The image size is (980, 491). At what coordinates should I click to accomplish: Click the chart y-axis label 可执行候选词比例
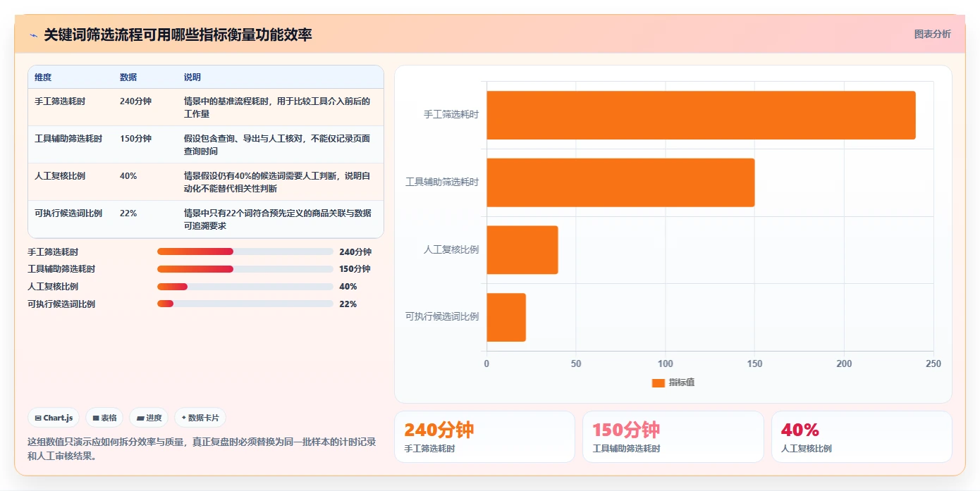(442, 317)
